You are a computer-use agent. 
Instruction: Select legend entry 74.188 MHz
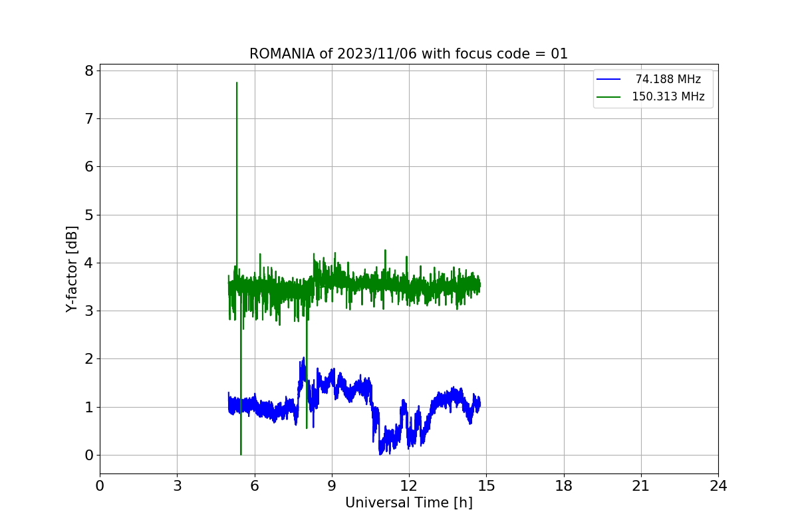668,79
